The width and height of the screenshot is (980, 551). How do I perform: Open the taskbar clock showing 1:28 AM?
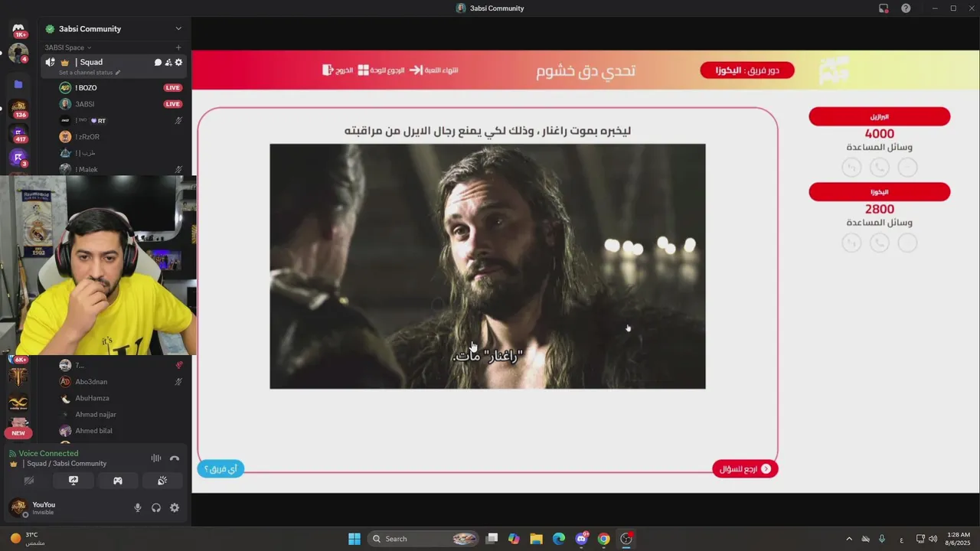tap(959, 539)
